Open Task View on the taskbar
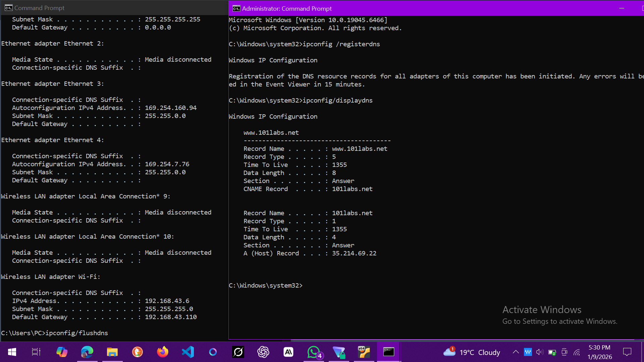 point(36,352)
